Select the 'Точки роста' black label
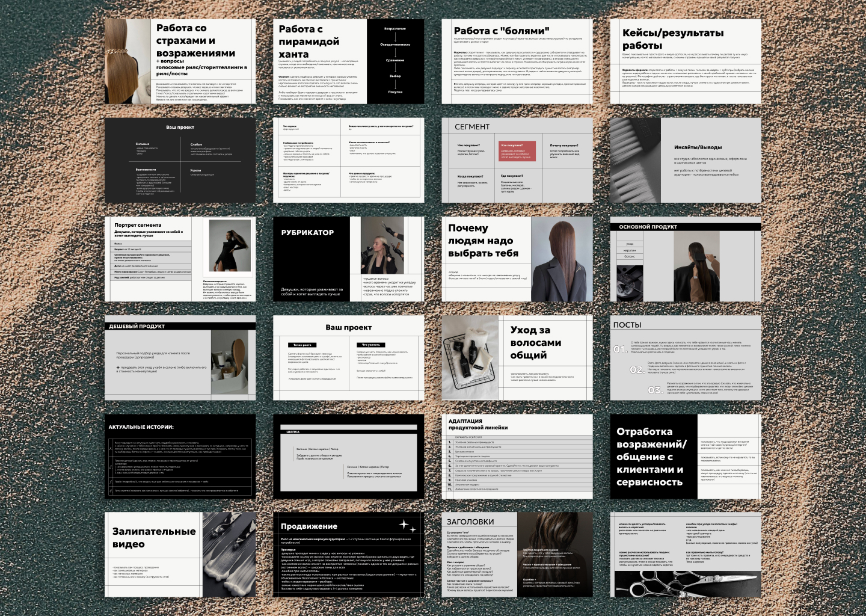 [302, 345]
